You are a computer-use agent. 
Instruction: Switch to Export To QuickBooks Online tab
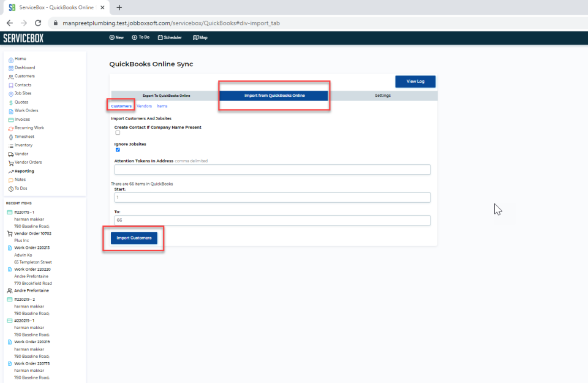(x=166, y=96)
